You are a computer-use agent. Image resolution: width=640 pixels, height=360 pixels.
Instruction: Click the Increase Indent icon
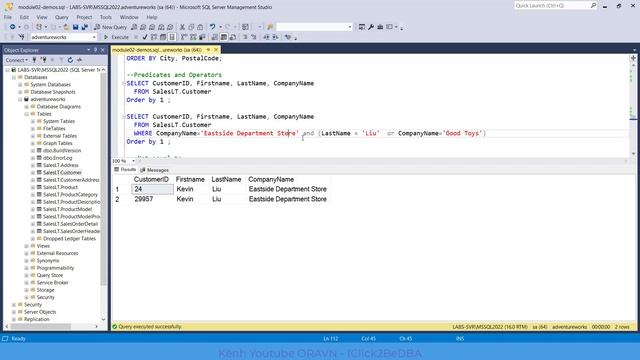tap(275, 37)
